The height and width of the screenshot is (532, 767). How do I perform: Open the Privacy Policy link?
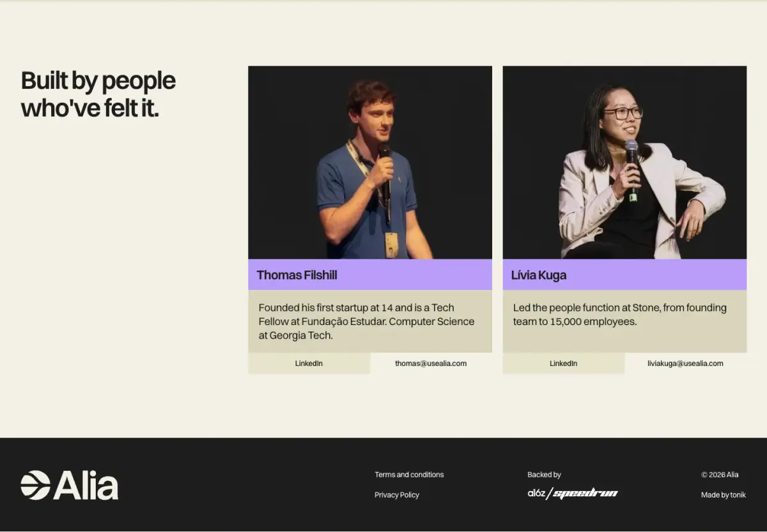[397, 495]
